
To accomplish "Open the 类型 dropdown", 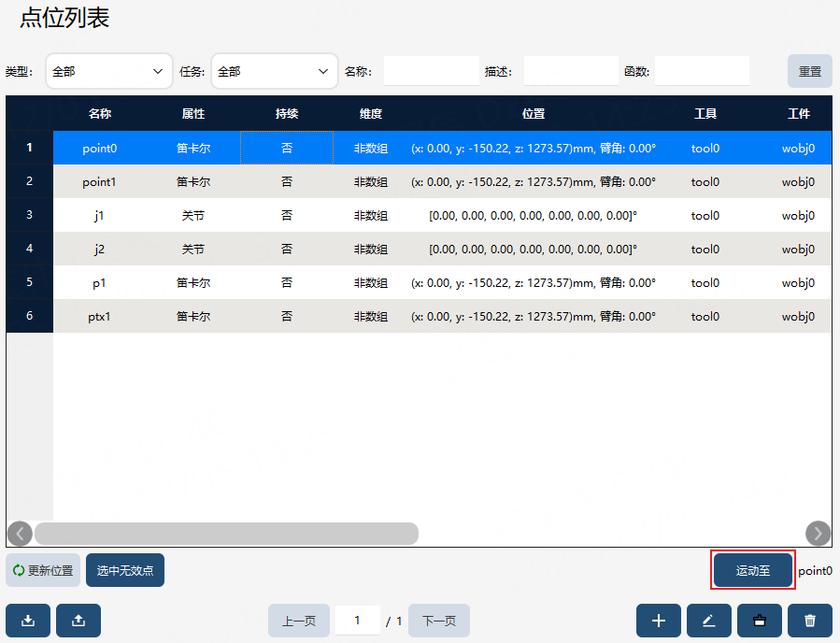I will [109, 71].
